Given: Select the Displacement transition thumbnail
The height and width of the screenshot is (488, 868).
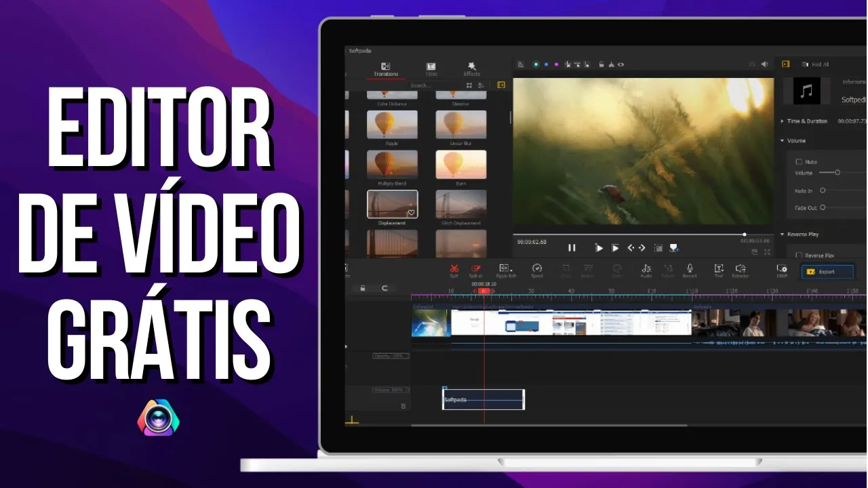Looking at the screenshot, I should click(x=392, y=204).
